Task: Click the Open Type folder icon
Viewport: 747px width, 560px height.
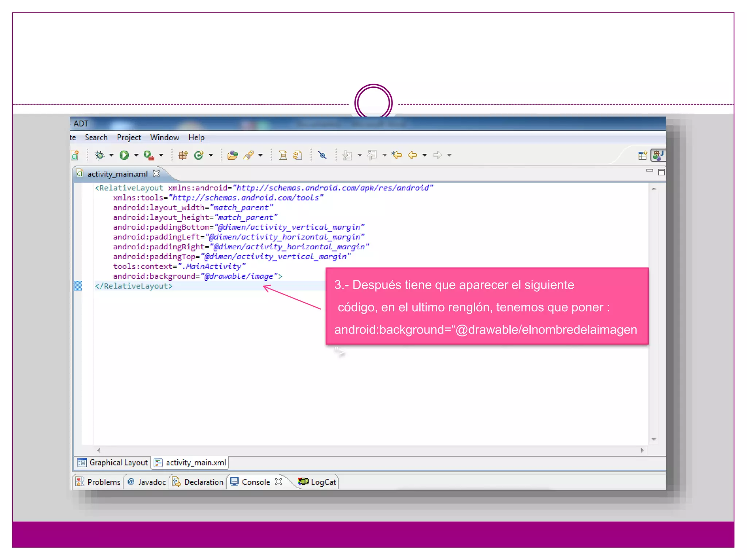Action: click(232, 155)
